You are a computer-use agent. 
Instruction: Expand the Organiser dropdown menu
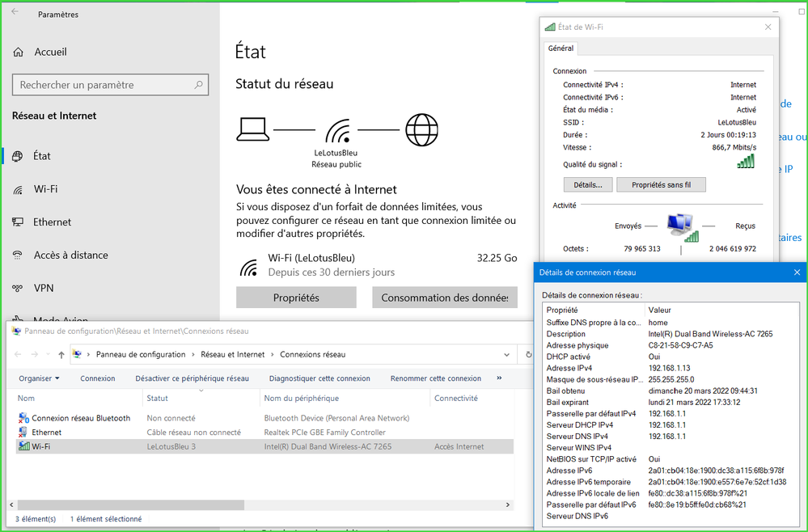pos(39,378)
